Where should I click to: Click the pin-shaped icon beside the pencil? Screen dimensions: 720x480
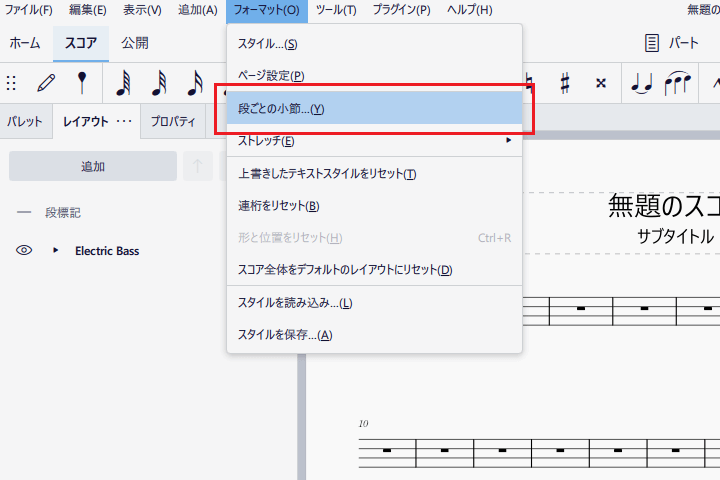click(x=82, y=83)
